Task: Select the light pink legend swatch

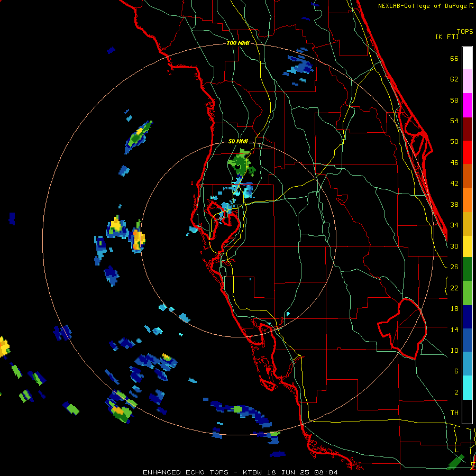Action: point(467,81)
